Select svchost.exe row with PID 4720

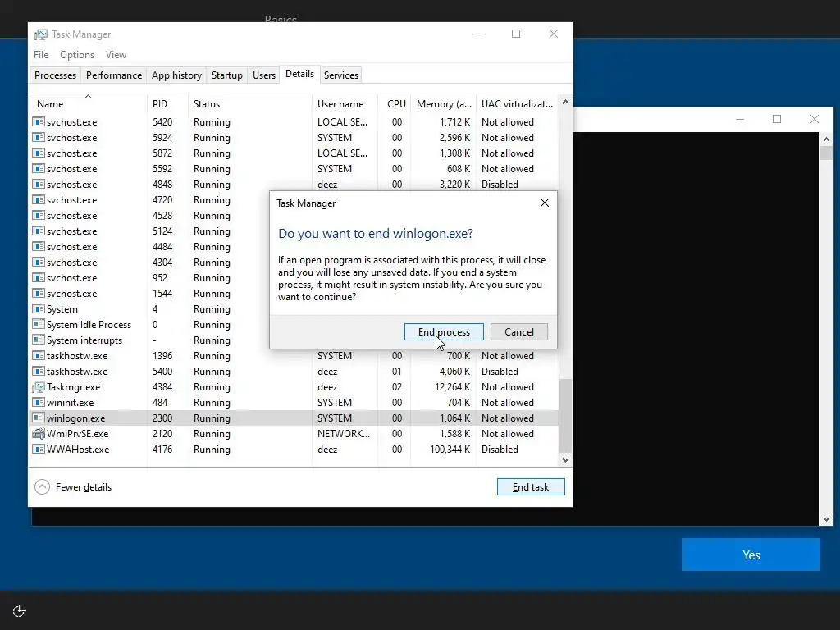pos(150,200)
